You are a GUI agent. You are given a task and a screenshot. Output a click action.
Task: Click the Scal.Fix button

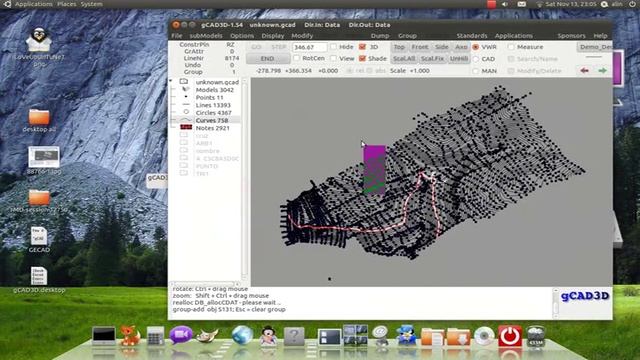(432, 58)
